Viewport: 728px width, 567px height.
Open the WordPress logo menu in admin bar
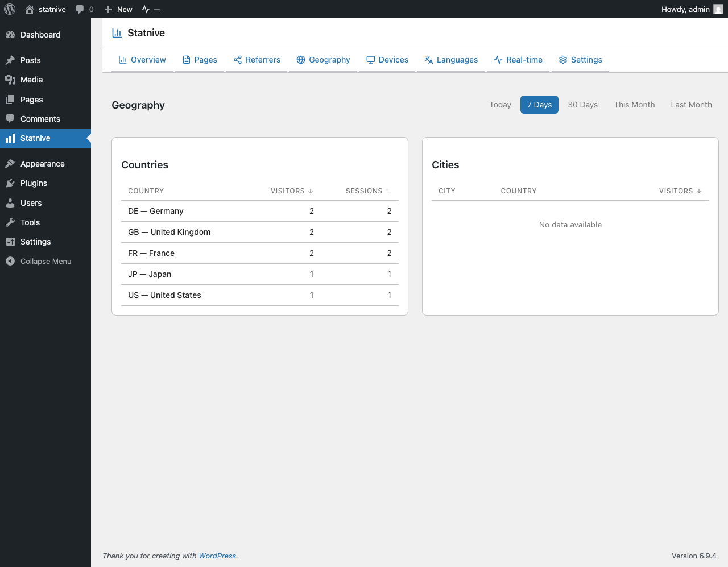9,9
